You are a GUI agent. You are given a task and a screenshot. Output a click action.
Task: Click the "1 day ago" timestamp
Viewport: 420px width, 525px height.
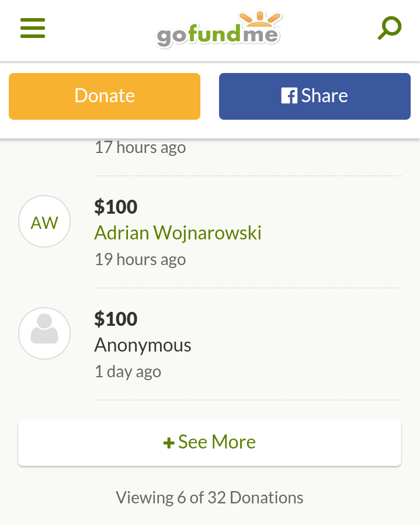128,371
